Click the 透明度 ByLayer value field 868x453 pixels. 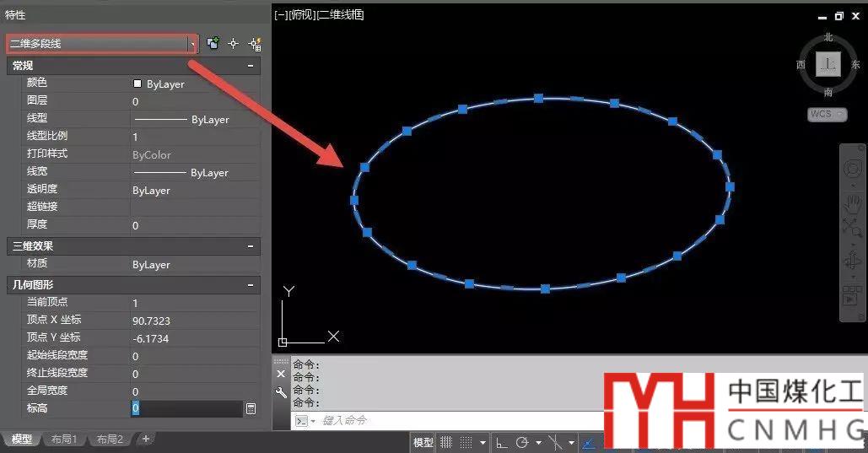[195, 190]
